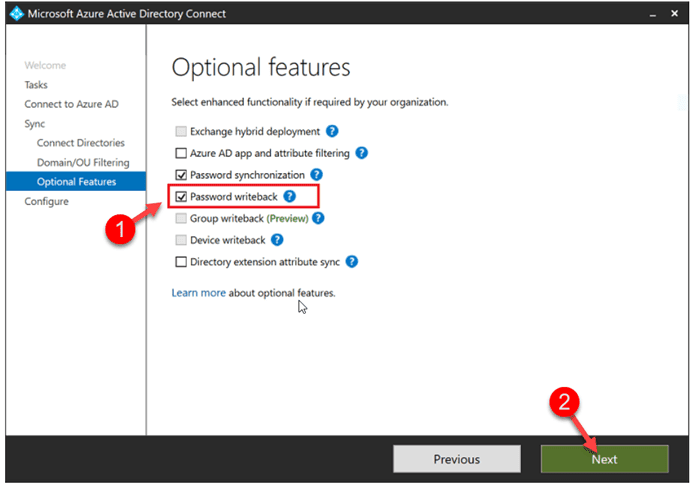Click the Next button
The width and height of the screenshot is (698, 493).
[x=605, y=459]
